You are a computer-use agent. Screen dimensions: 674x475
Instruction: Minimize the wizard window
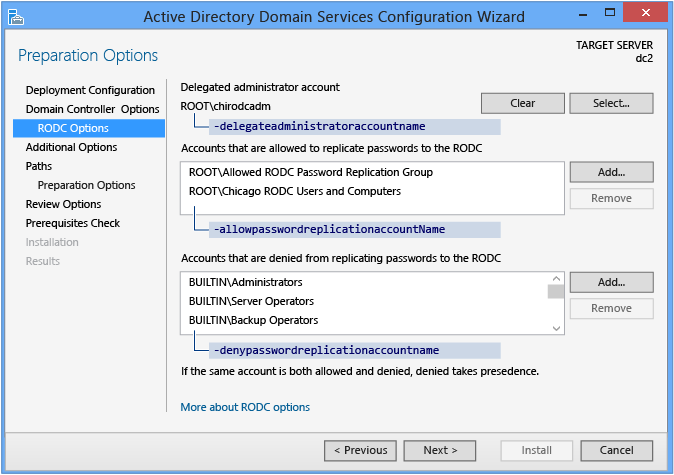[x=583, y=13]
